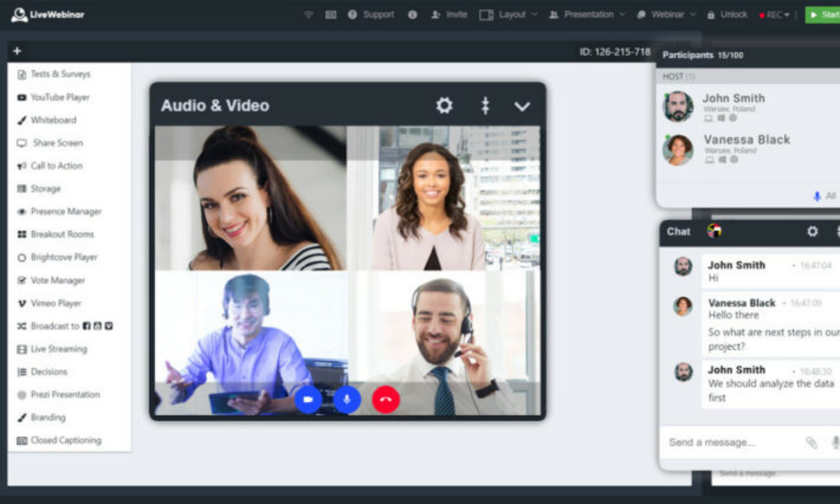The width and height of the screenshot is (840, 504).
Task: Invite participants to the webinar
Action: pyautogui.click(x=449, y=14)
